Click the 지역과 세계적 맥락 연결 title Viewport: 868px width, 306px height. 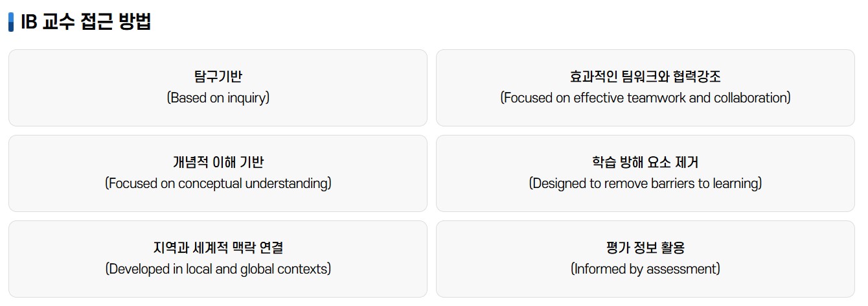point(218,248)
